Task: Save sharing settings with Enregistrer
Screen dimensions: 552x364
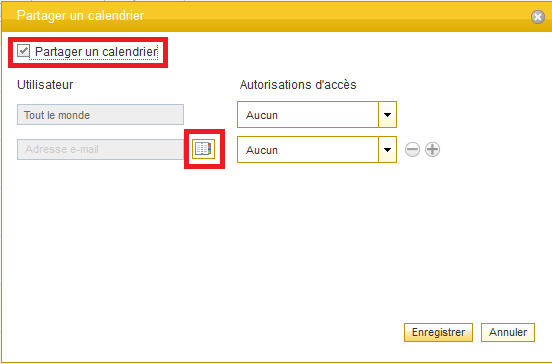Action: (438, 332)
